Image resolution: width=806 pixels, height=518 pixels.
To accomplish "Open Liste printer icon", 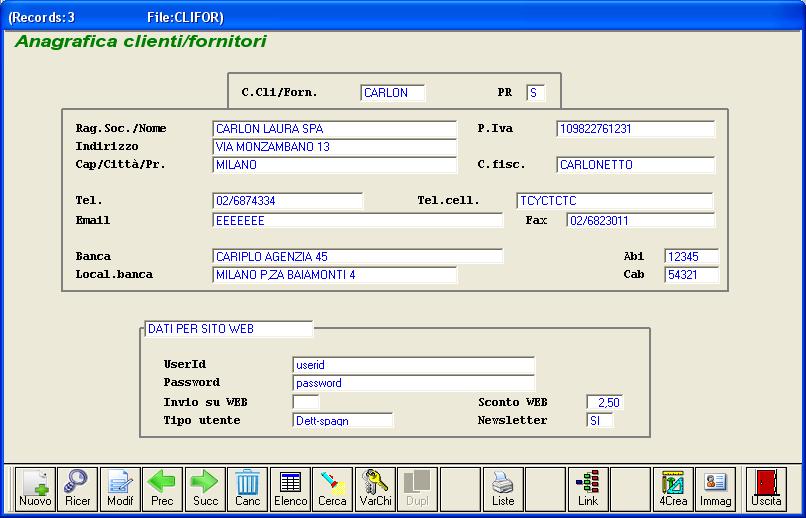I will point(503,489).
